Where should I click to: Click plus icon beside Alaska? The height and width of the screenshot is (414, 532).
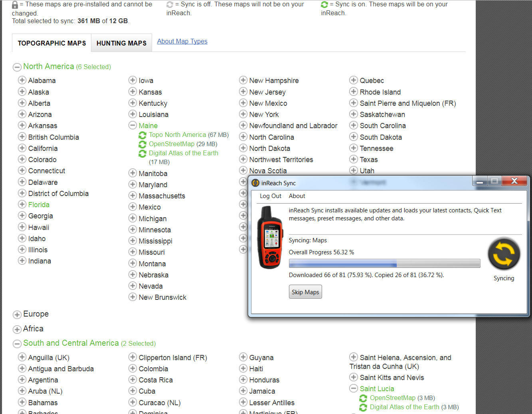click(22, 91)
